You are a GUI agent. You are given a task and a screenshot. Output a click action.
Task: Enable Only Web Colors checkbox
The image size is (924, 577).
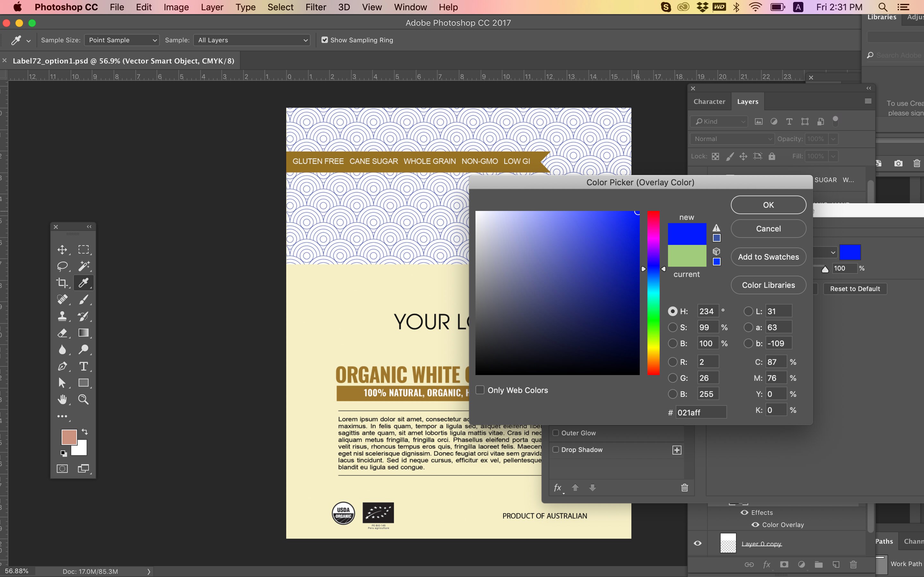(x=480, y=390)
